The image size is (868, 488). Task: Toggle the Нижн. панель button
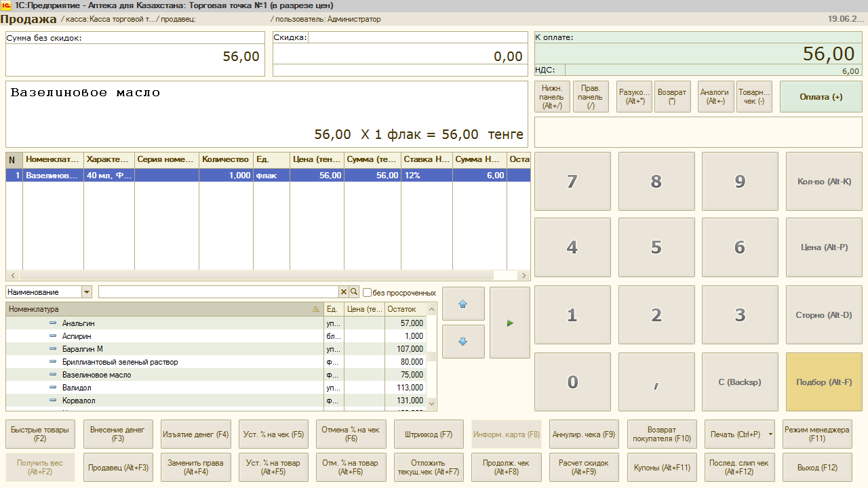click(x=552, y=97)
